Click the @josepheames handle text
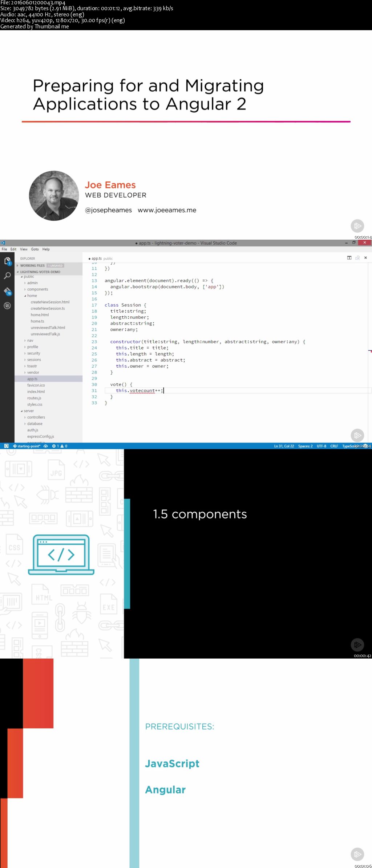The width and height of the screenshot is (372, 868). coord(108,210)
